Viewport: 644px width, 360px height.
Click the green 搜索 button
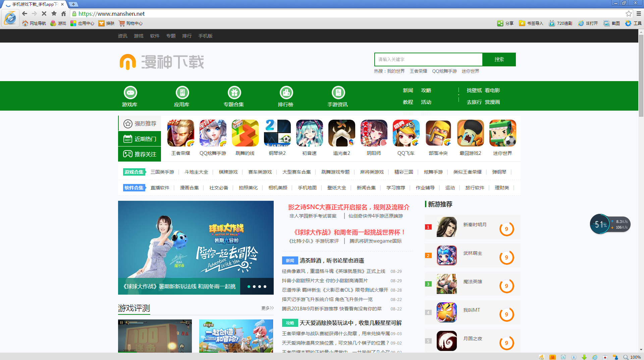tap(499, 59)
